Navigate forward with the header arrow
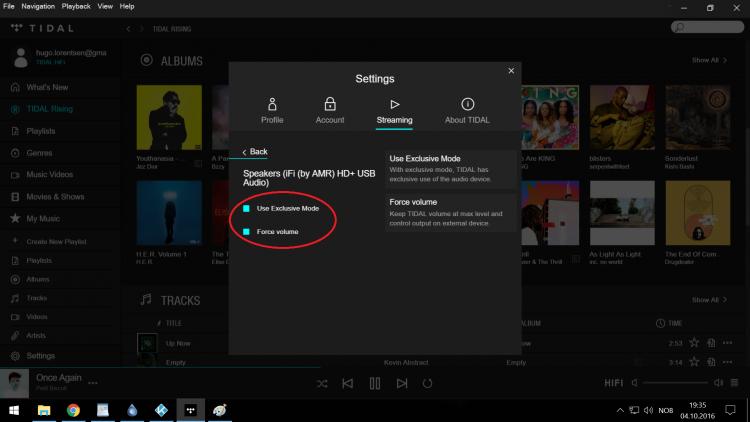The width and height of the screenshot is (750, 422). click(142, 29)
